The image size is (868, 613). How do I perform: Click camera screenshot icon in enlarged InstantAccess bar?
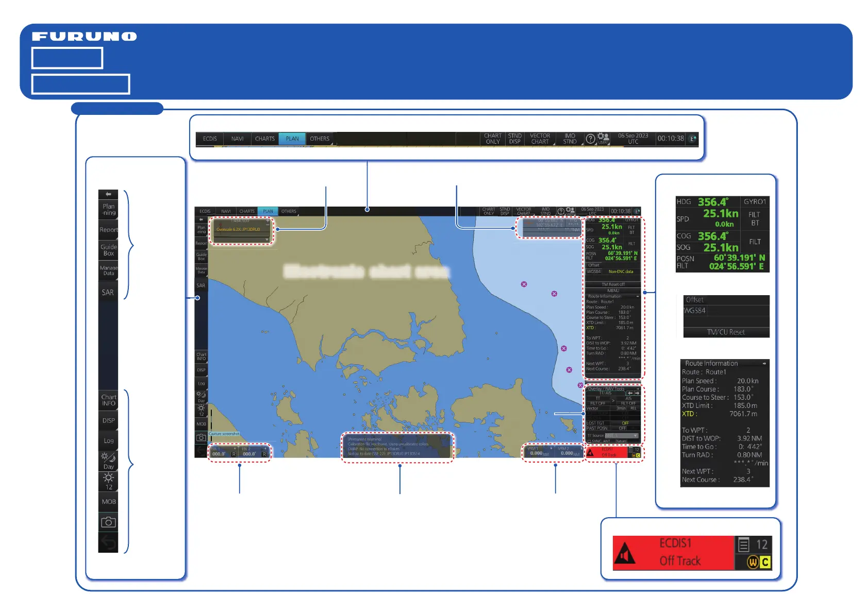[x=108, y=522]
